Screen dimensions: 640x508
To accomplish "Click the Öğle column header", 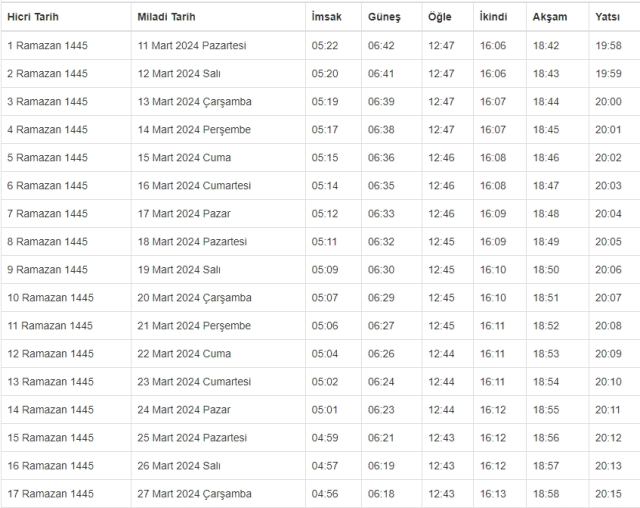I will point(440,18).
